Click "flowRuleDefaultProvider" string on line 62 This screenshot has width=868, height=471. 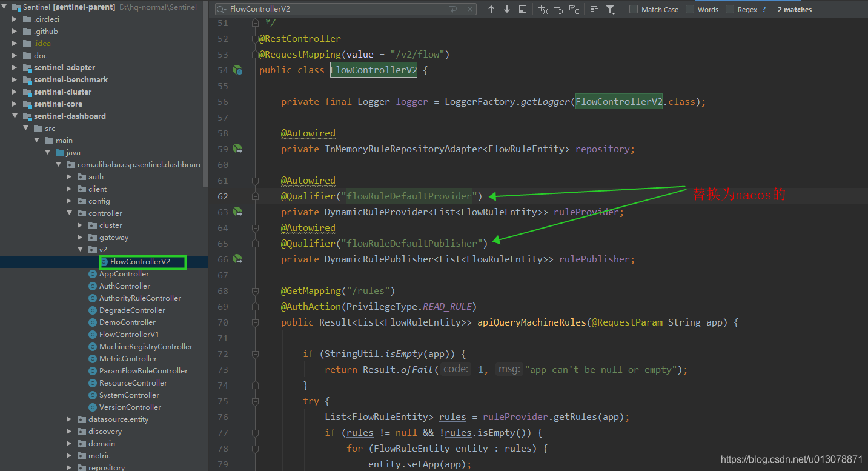coord(409,196)
